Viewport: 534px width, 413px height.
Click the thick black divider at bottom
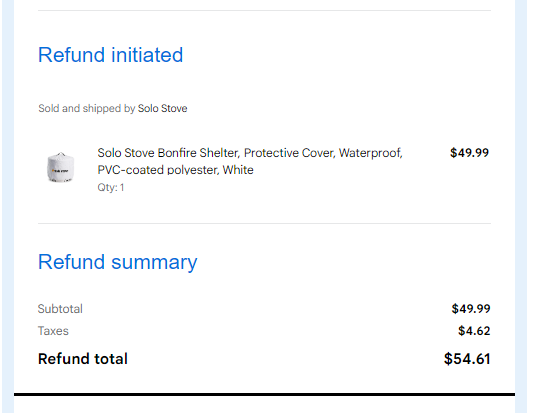click(264, 395)
